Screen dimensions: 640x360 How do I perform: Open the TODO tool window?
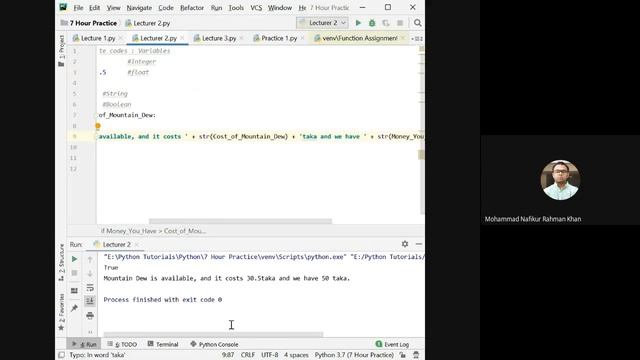122,344
